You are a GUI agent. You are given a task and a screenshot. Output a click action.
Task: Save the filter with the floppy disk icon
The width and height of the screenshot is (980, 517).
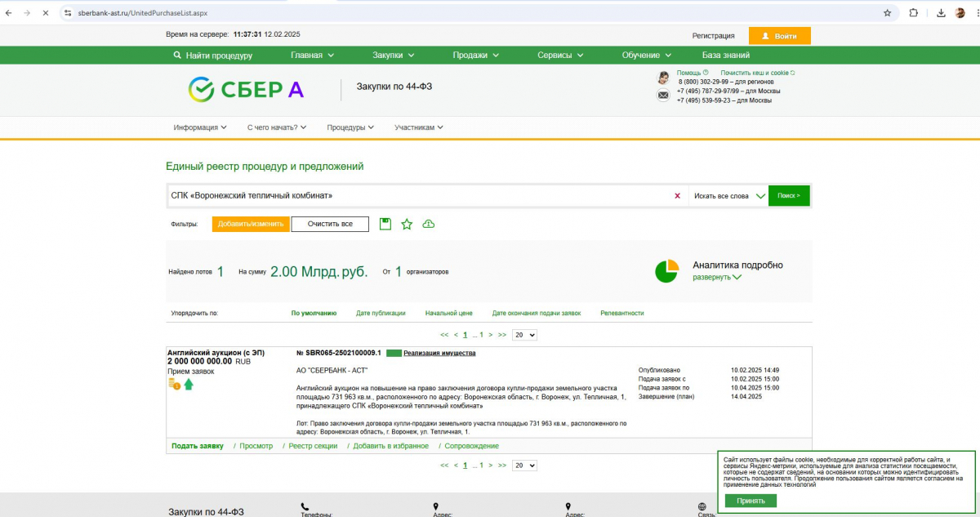pyautogui.click(x=385, y=224)
